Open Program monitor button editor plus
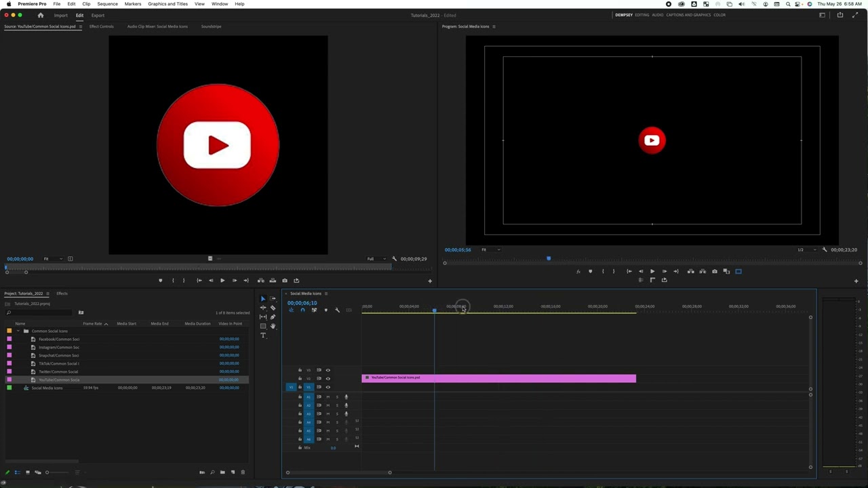The width and height of the screenshot is (868, 488). (856, 281)
